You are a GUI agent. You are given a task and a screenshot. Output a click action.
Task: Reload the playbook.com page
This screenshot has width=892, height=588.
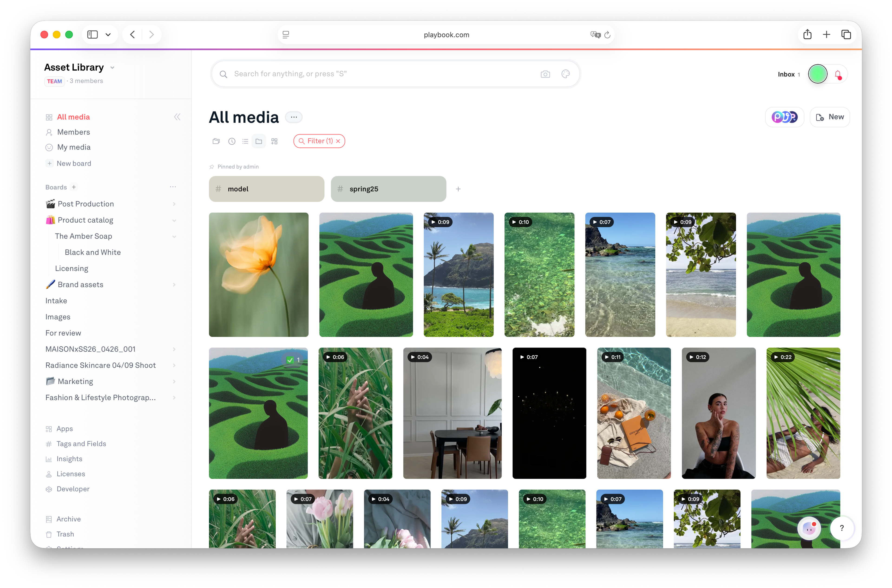click(607, 35)
